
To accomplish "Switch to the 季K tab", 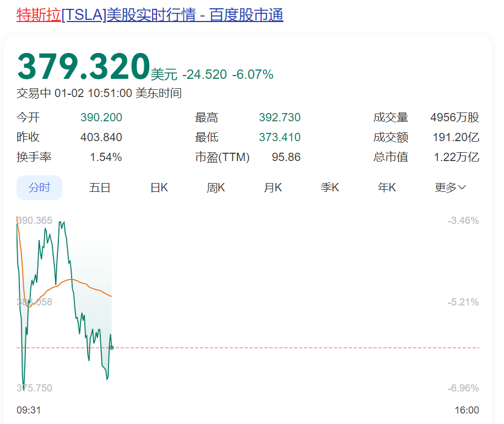I will (x=329, y=187).
